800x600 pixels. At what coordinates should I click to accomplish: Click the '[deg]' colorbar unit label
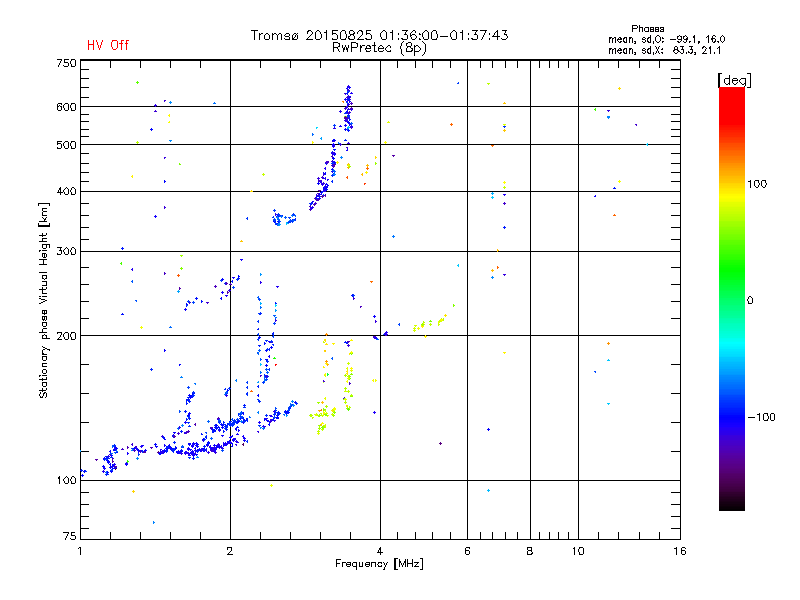(734, 80)
